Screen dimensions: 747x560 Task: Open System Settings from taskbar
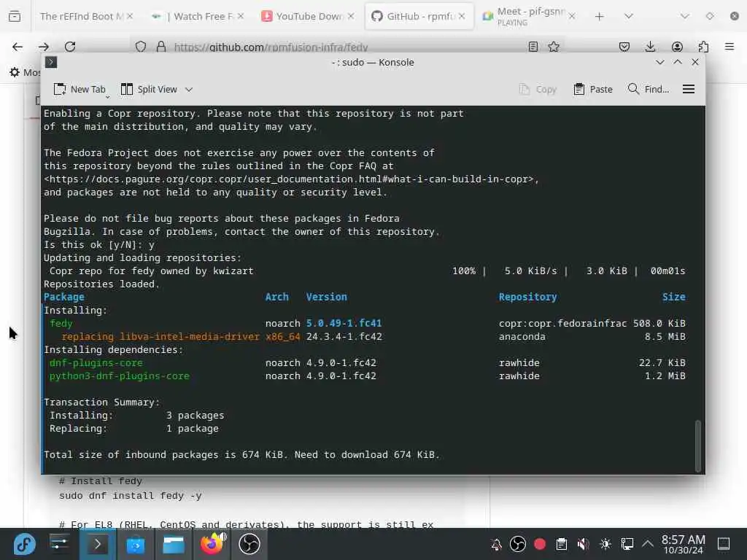tap(59, 544)
